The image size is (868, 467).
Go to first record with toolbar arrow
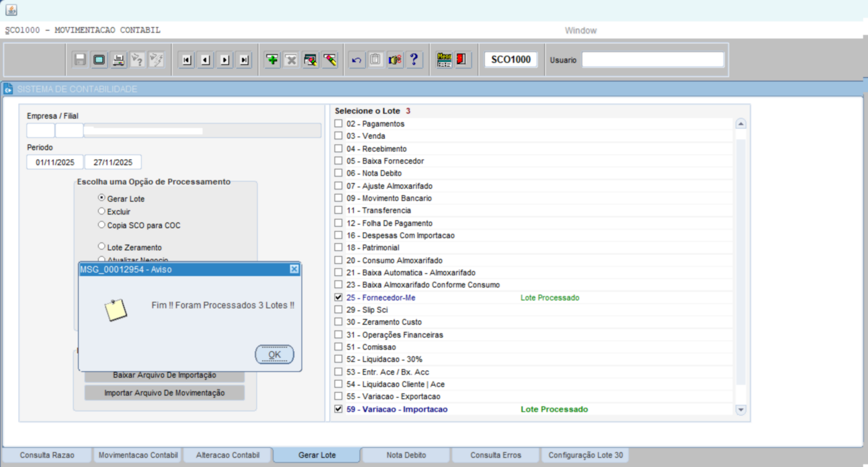(187, 60)
